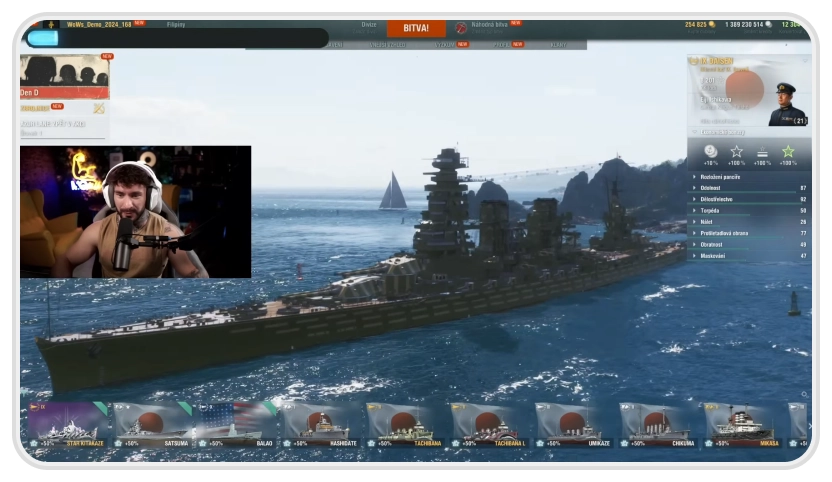
Task: Click the outlined star +100% bonus icon
Action: point(736,152)
